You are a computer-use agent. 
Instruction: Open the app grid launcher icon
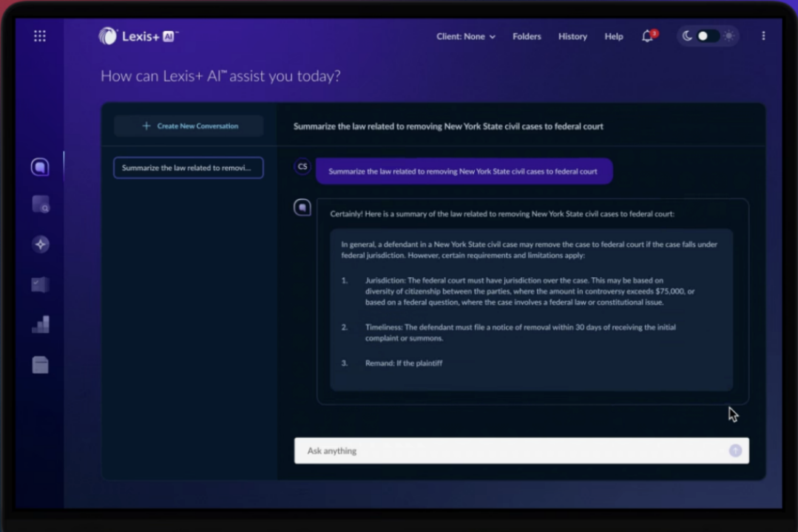click(40, 36)
